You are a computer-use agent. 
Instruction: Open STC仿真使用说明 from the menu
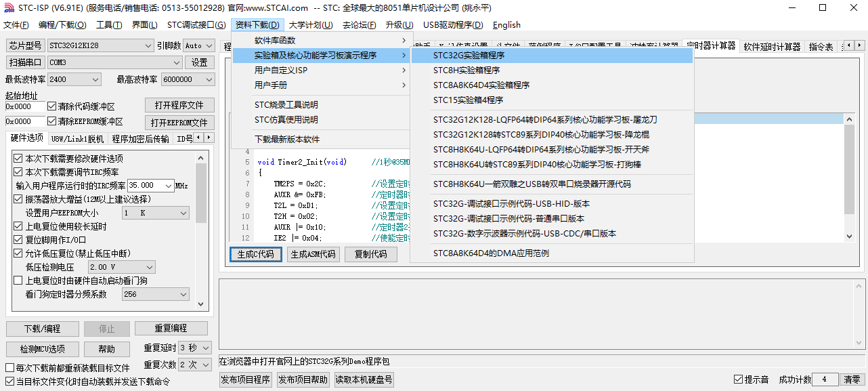coord(321,120)
